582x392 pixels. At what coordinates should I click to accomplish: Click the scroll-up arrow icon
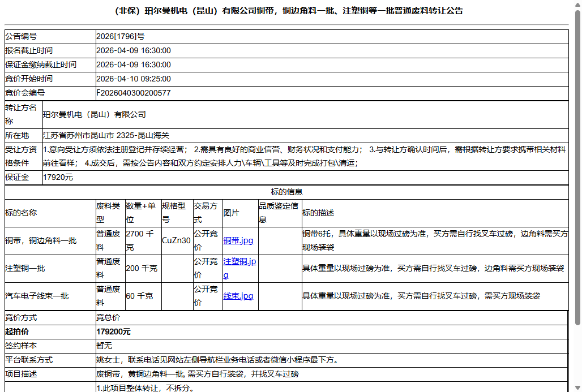coord(576,5)
